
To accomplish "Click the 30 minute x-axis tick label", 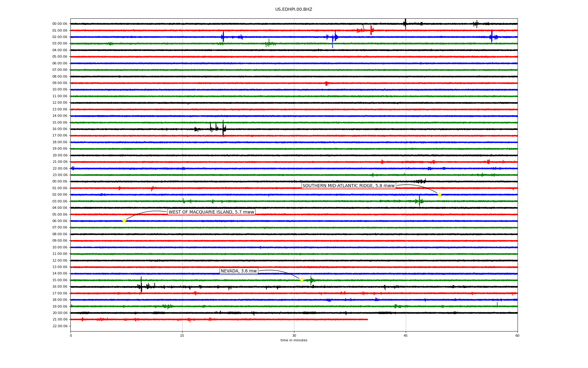I will click(x=294, y=335).
